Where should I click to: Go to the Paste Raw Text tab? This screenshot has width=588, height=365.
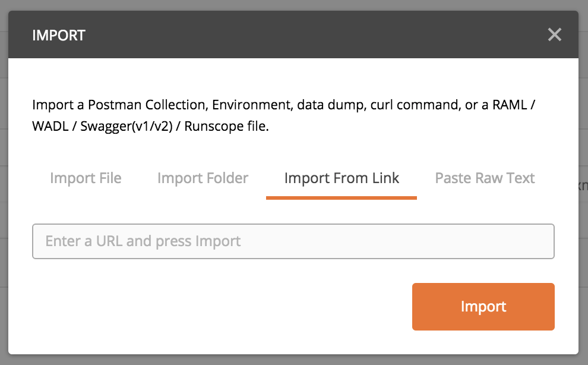(x=485, y=178)
